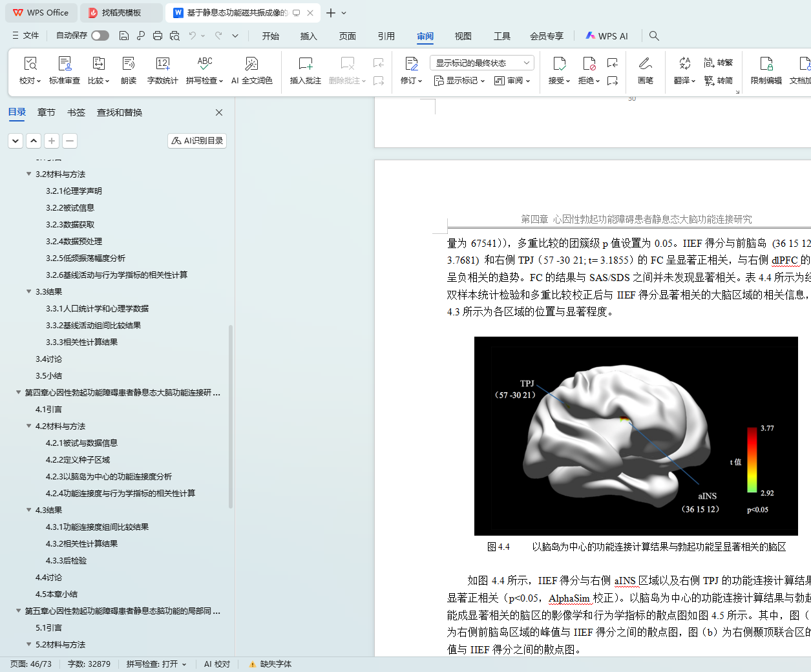Switch to the 引用 ribbon tab

click(x=386, y=36)
